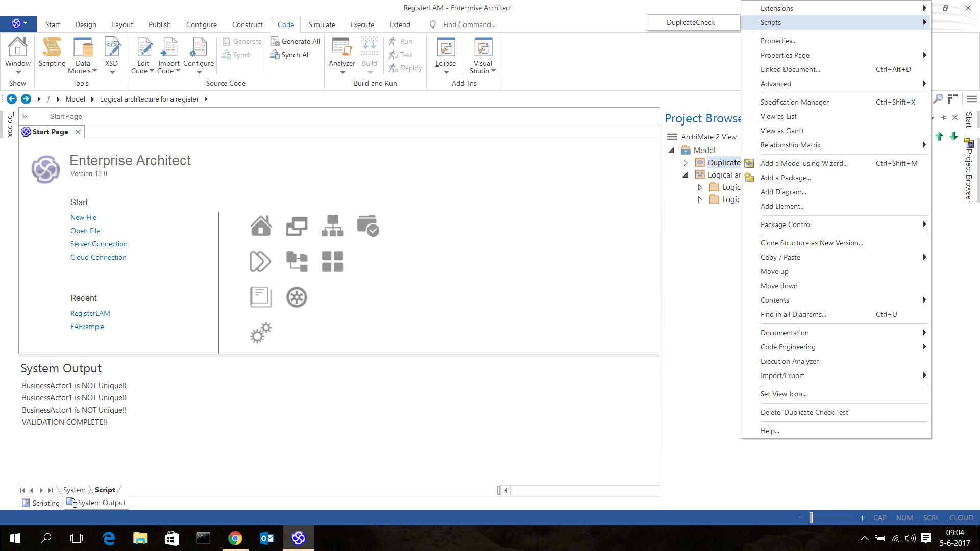
Task: Click the zoom out minus button
Action: click(x=800, y=518)
